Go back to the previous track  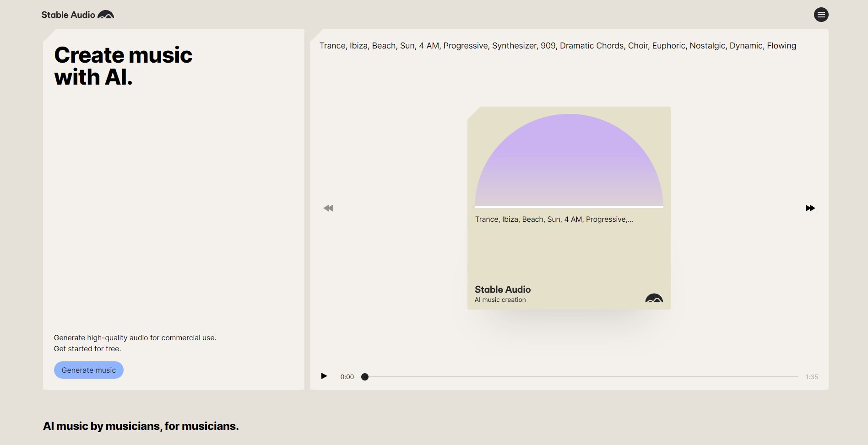click(x=328, y=208)
